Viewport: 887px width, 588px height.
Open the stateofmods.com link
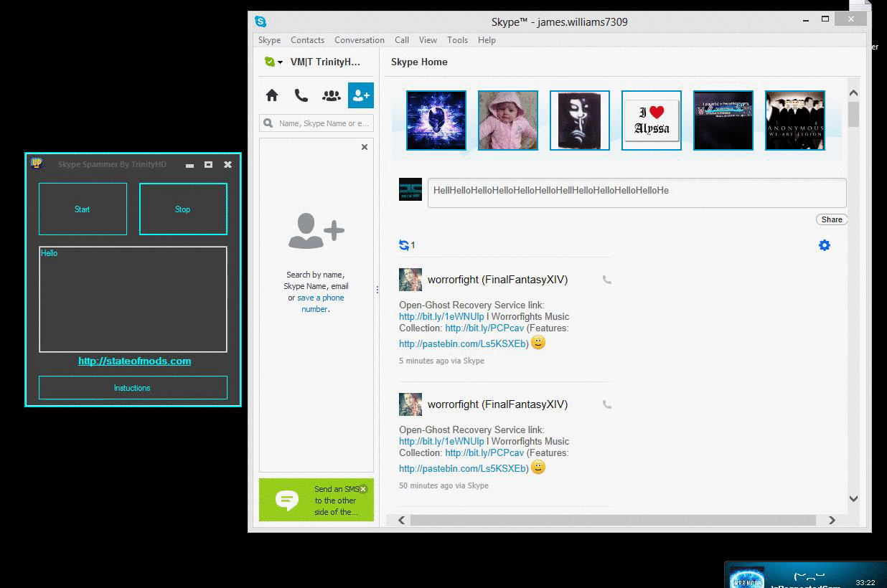click(x=134, y=361)
